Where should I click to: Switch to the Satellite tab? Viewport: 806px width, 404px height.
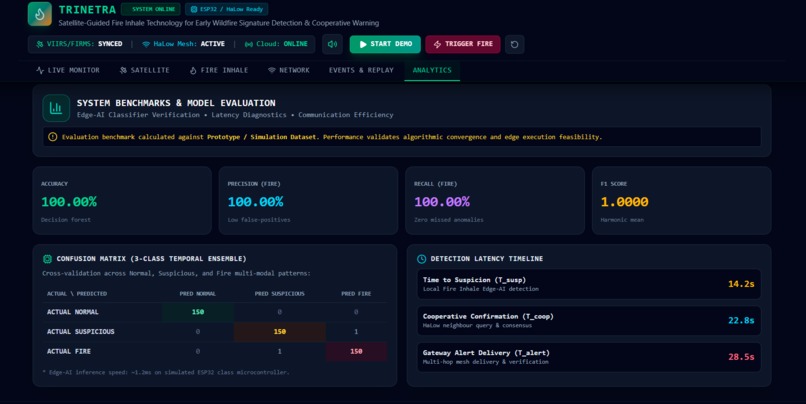144,70
